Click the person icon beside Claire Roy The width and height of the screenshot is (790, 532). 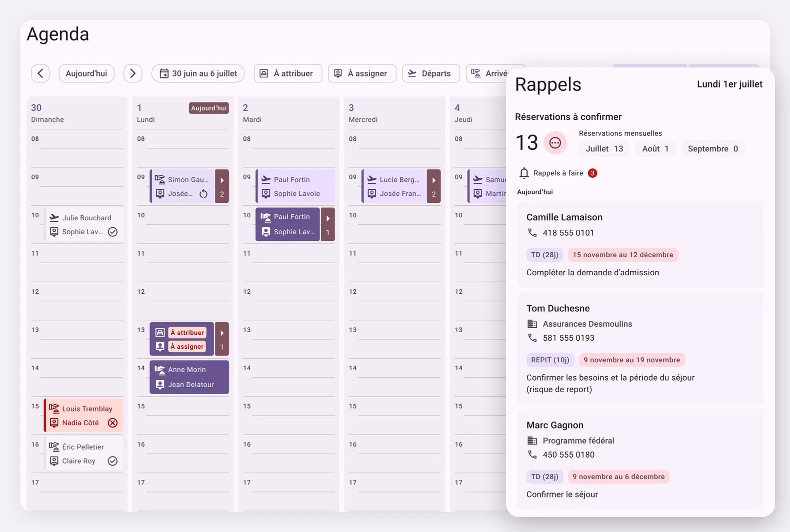point(54,461)
